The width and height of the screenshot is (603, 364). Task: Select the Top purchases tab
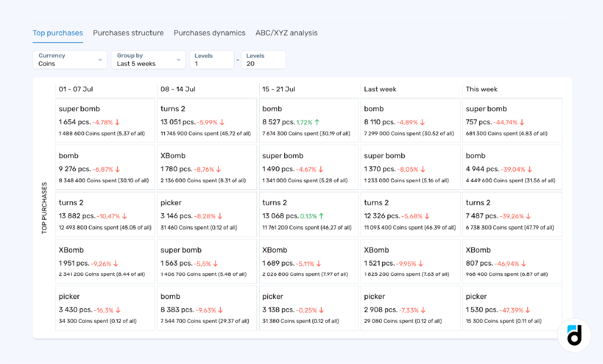point(58,33)
